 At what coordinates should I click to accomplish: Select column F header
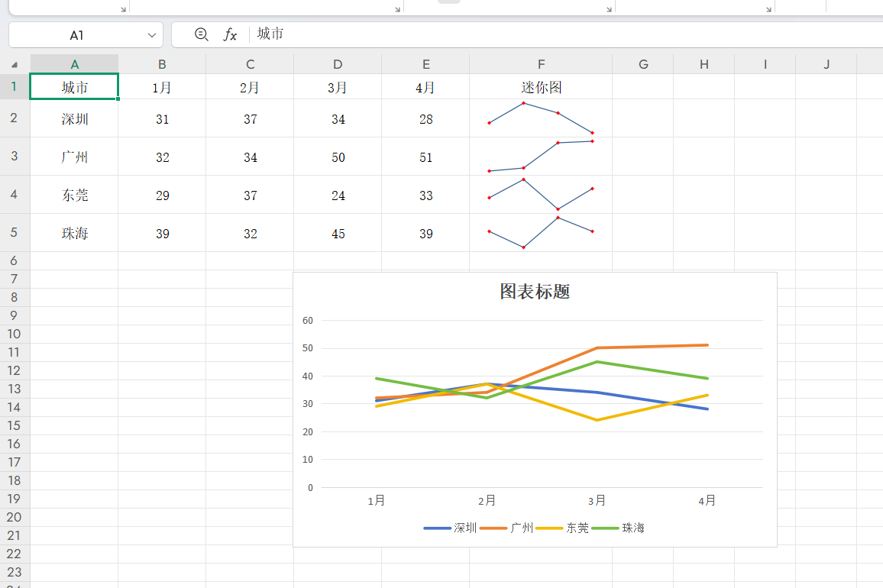541,64
